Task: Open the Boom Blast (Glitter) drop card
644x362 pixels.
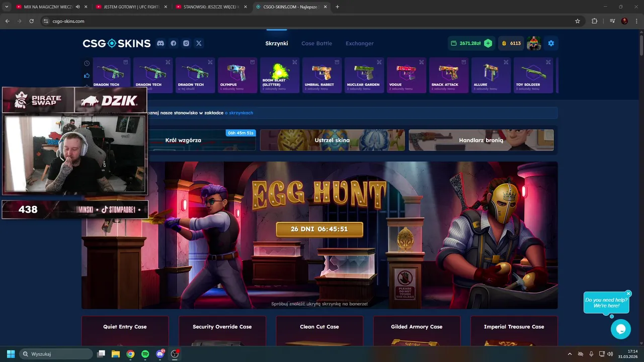Action: point(280,75)
